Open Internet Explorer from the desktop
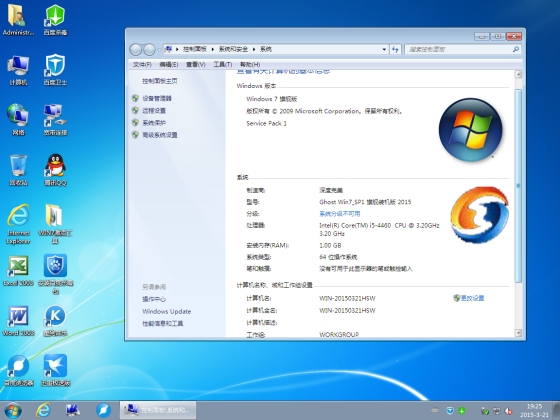The height and width of the screenshot is (420, 560). (x=18, y=224)
